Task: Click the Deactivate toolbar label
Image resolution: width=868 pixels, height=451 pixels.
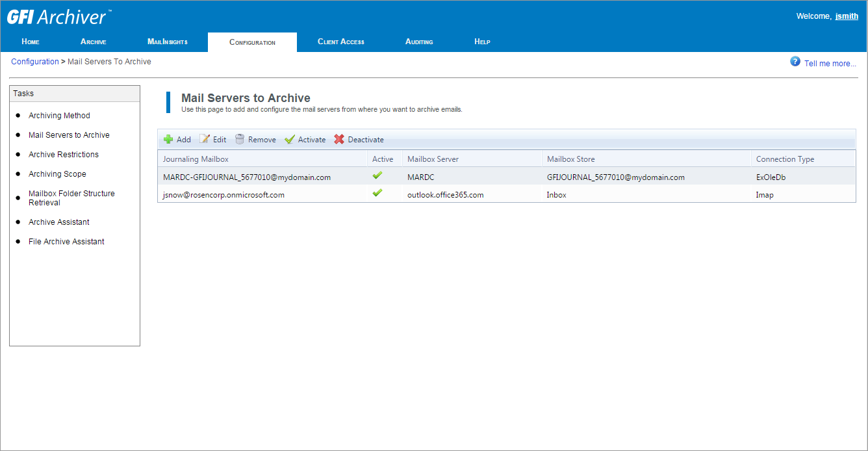Action: [x=366, y=140]
